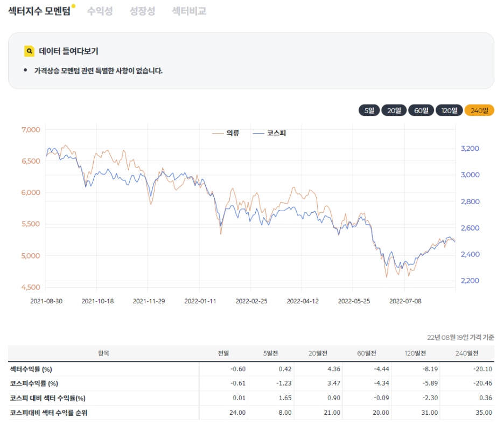Click the 4,500 left axis value
This screenshot has height=432, width=504.
tap(31, 287)
